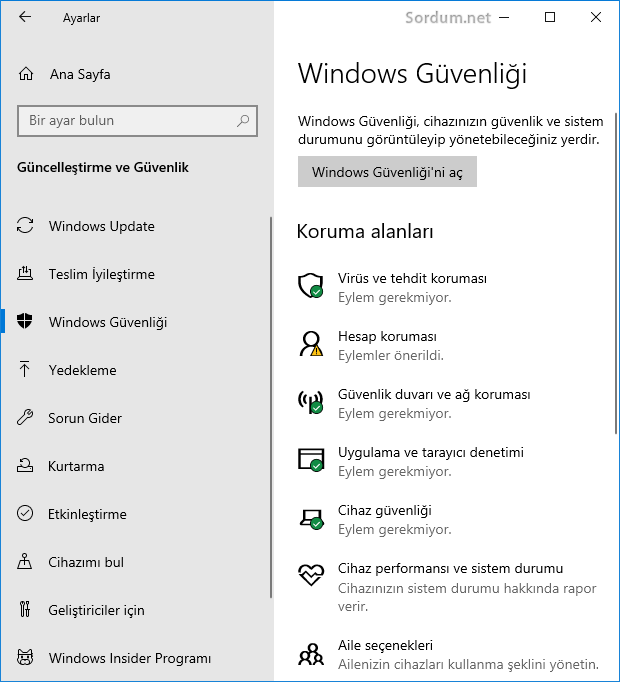Screen dimensions: 620x682
Task: Open Güvenlik duvarı ve ağ koruması
Action: tap(434, 394)
